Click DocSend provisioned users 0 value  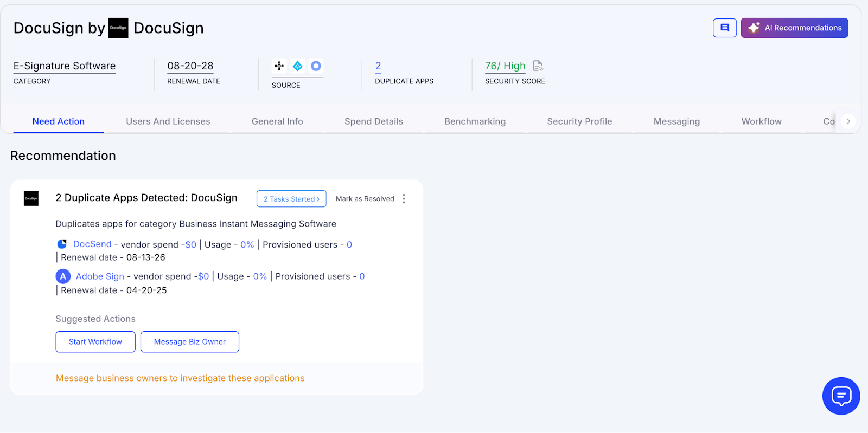pos(349,245)
